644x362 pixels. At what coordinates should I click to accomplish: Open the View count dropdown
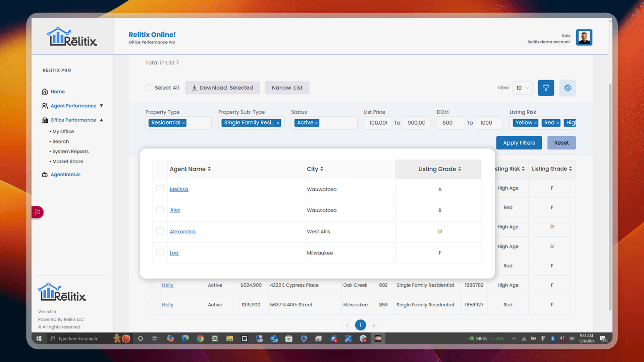tap(523, 87)
